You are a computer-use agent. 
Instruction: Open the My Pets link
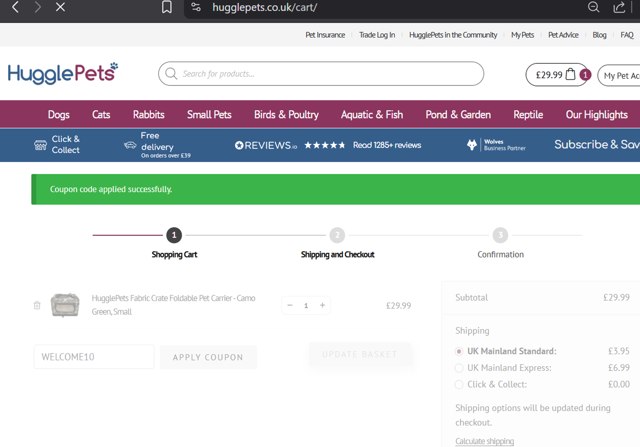pyautogui.click(x=522, y=35)
